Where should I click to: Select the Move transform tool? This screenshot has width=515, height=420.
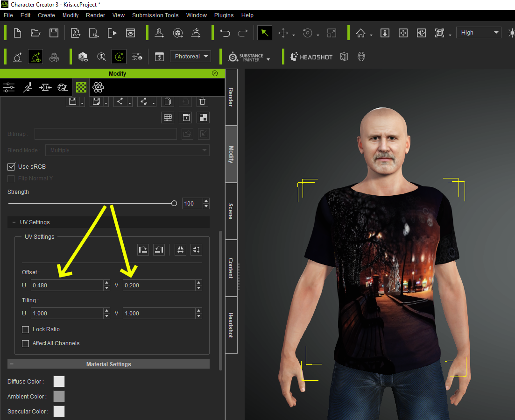pyautogui.click(x=283, y=33)
